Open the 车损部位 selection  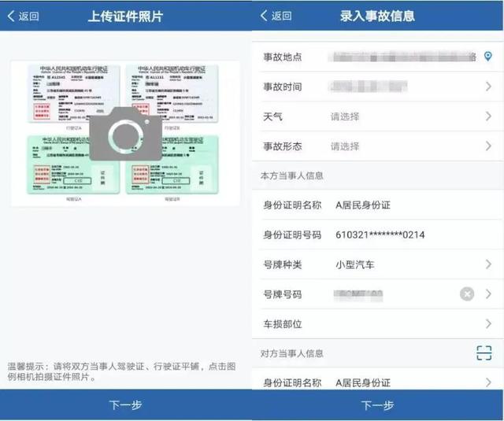[x=378, y=323]
